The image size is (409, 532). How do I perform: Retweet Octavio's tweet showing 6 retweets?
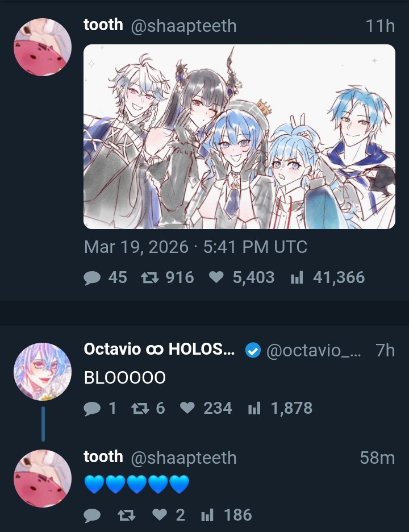pyautogui.click(x=140, y=409)
